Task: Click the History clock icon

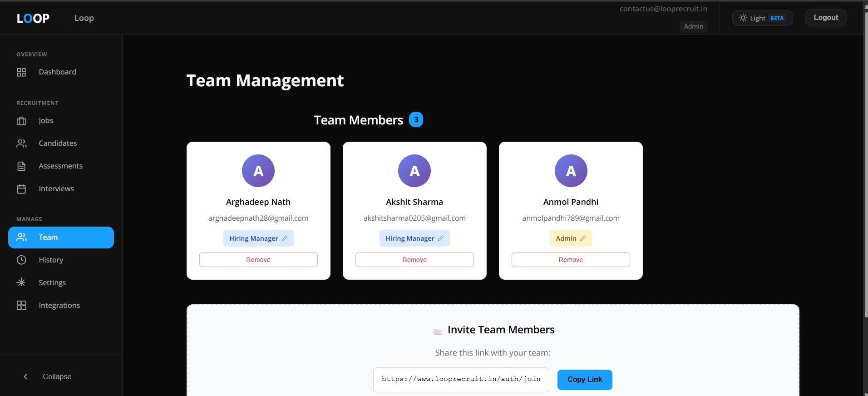Action: pyautogui.click(x=21, y=260)
